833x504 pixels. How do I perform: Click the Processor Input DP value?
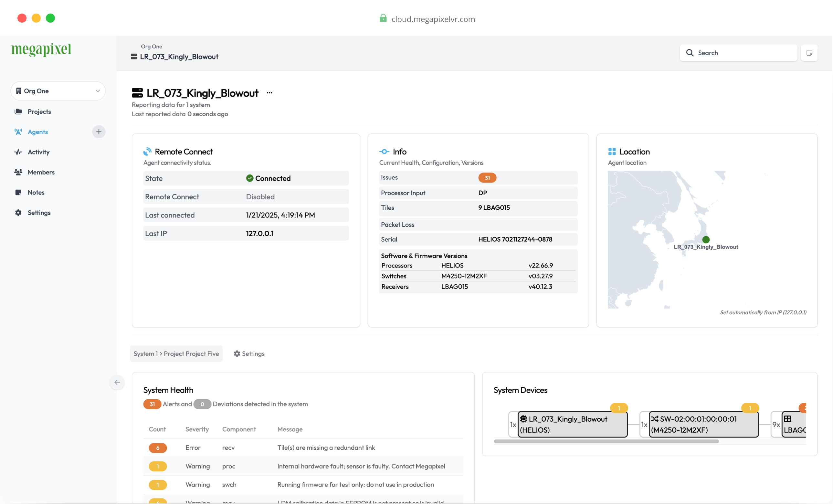[482, 193]
